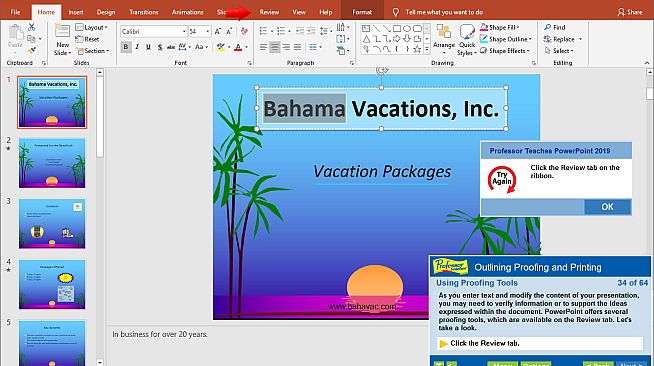Switch to the Design tab

pyautogui.click(x=106, y=12)
